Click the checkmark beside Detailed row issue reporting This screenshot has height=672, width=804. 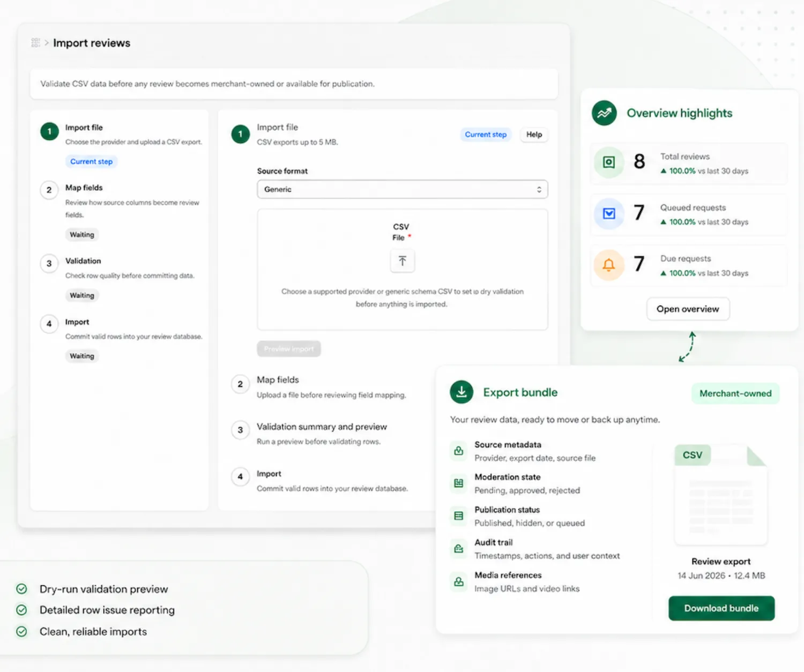(x=21, y=610)
